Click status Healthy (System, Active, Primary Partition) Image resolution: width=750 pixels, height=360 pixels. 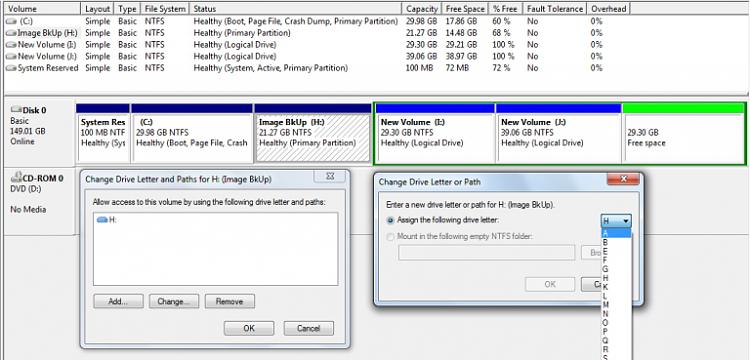[271, 68]
